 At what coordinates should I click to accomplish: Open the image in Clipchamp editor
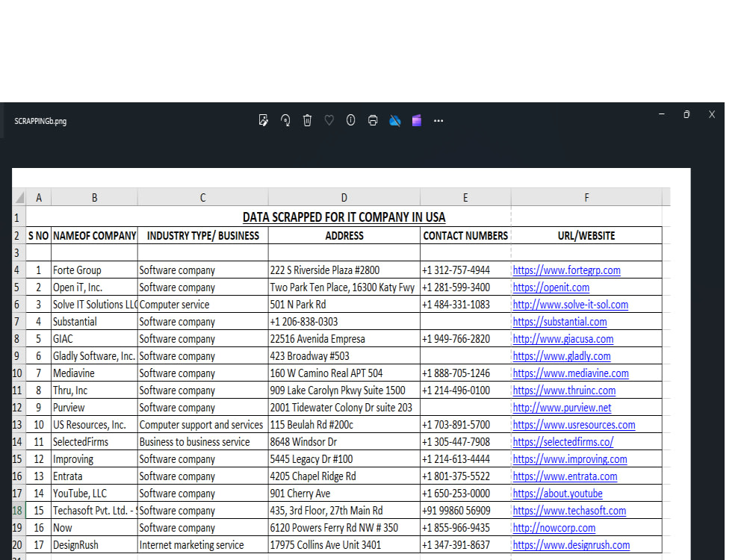416,120
